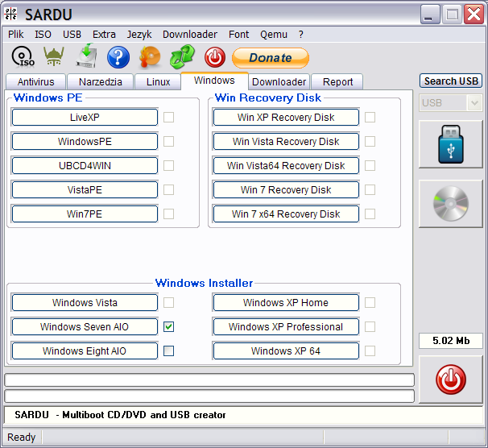Click the green refresh arrows icon
This screenshot has width=488, height=448.
click(182, 56)
